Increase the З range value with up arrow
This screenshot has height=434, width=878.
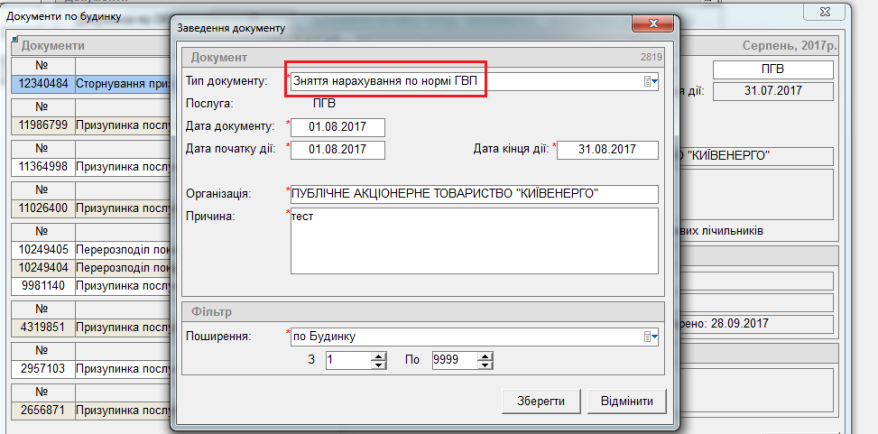click(378, 355)
